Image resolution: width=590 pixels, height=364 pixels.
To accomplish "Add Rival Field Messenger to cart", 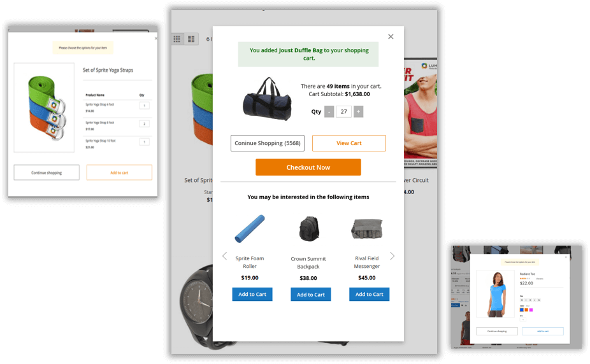I will pyautogui.click(x=369, y=294).
